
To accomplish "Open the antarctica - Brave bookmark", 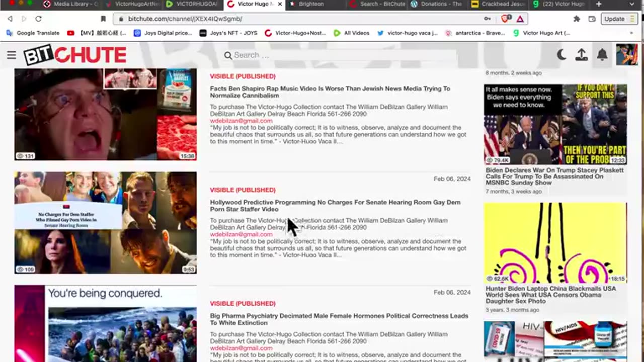I will click(x=475, y=33).
